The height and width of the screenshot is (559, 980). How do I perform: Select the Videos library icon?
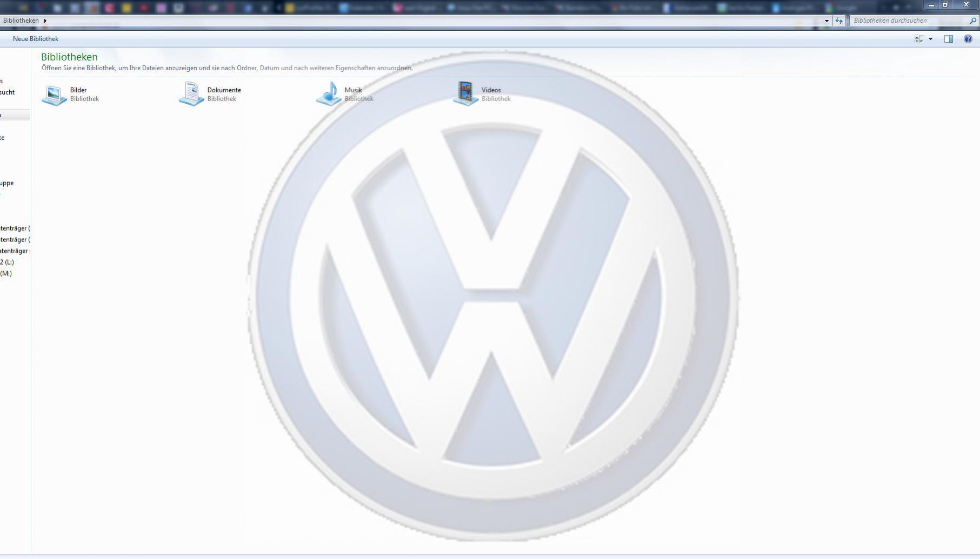(466, 94)
